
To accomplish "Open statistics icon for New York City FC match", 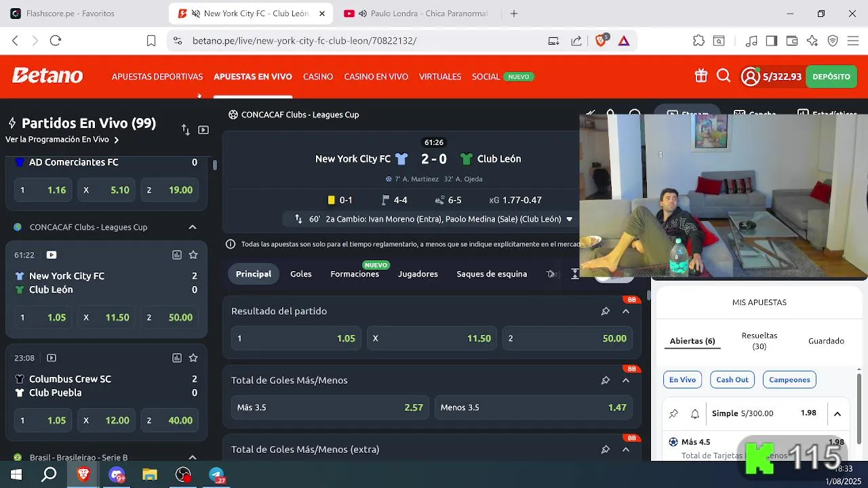I will pos(177,255).
